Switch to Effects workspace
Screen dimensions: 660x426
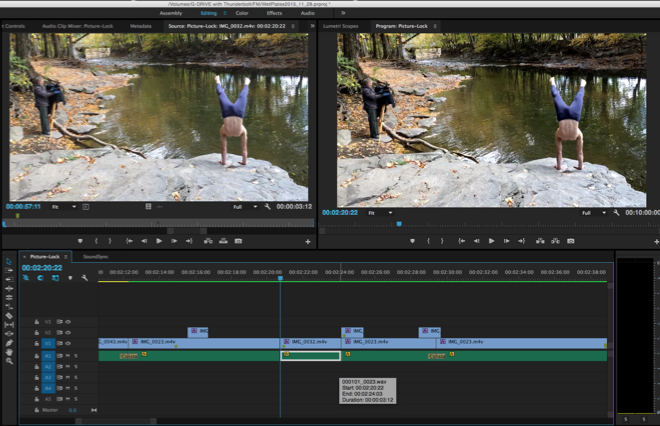(x=274, y=13)
